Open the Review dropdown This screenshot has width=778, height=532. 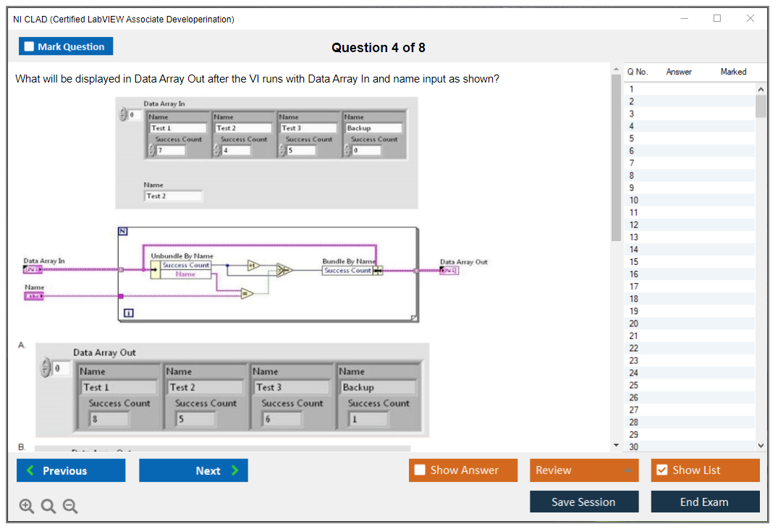click(x=583, y=470)
